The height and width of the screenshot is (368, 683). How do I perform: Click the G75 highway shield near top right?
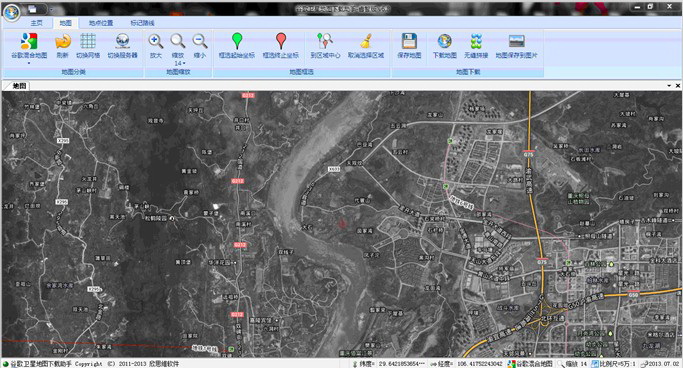528,155
